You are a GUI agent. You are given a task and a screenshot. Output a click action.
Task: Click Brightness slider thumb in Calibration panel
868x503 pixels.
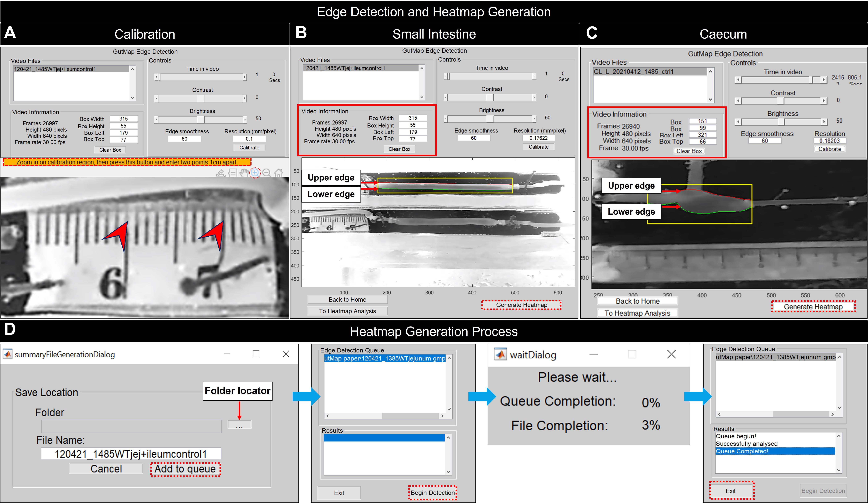pyautogui.click(x=201, y=120)
